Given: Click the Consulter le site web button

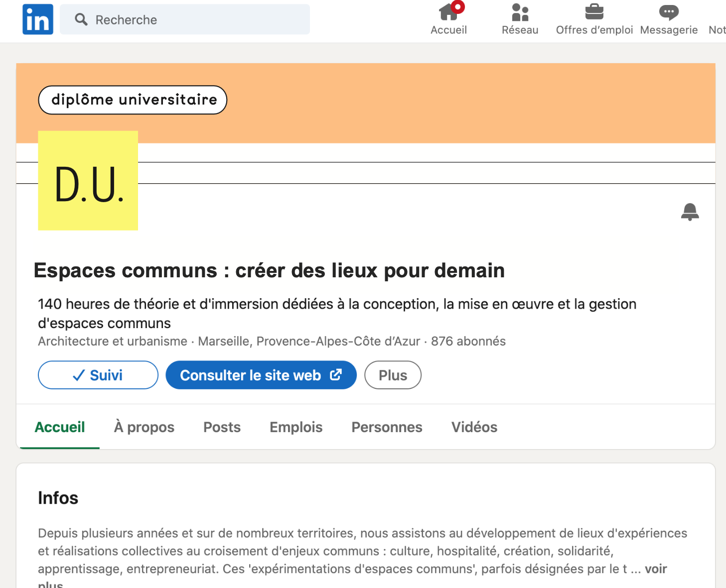Looking at the screenshot, I should 261,375.
